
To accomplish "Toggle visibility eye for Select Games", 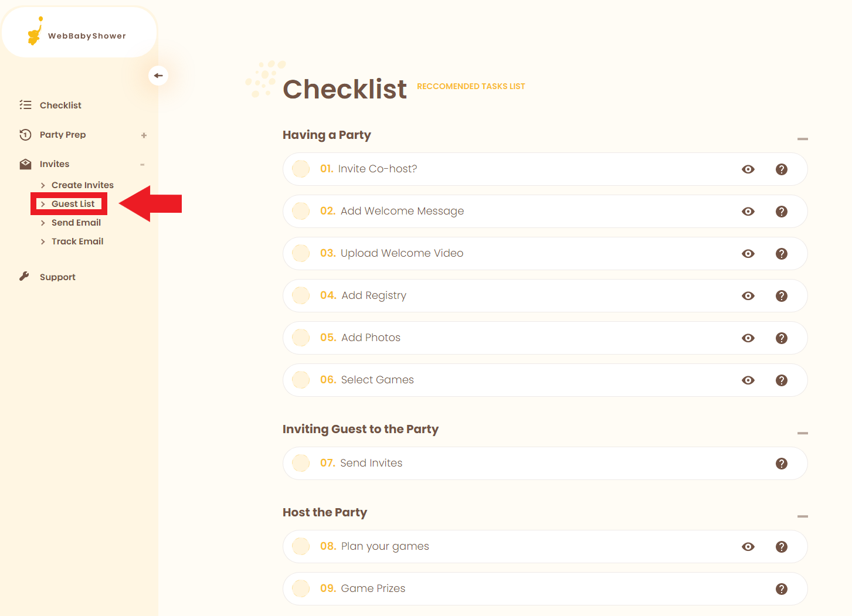I will [748, 380].
